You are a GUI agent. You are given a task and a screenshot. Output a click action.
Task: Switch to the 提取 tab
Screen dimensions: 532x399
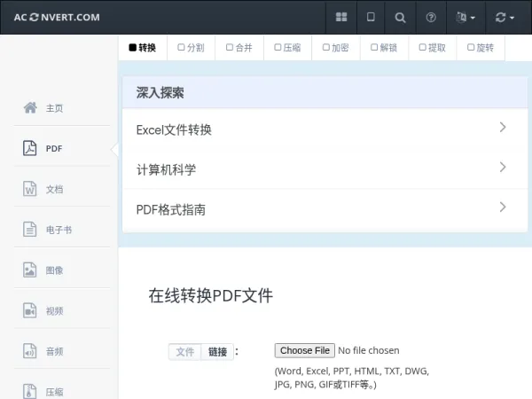pyautogui.click(x=433, y=48)
